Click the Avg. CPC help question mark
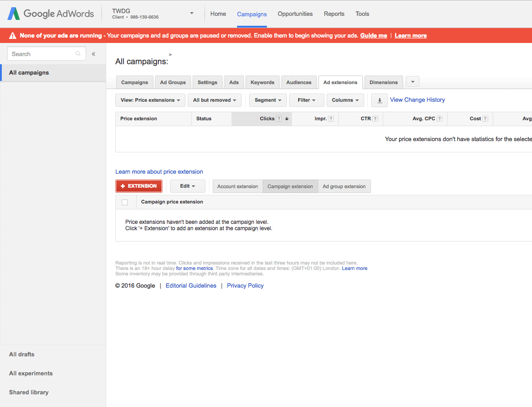 tap(439, 118)
